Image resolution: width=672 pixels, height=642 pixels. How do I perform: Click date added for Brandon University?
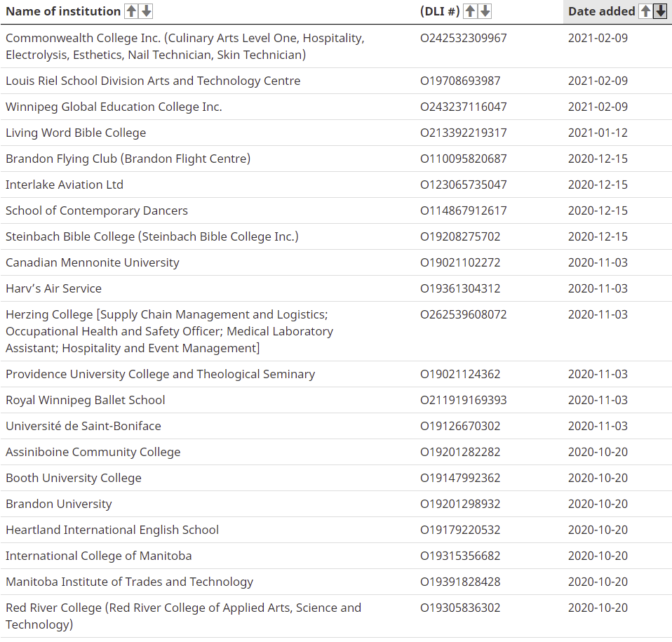598,504
